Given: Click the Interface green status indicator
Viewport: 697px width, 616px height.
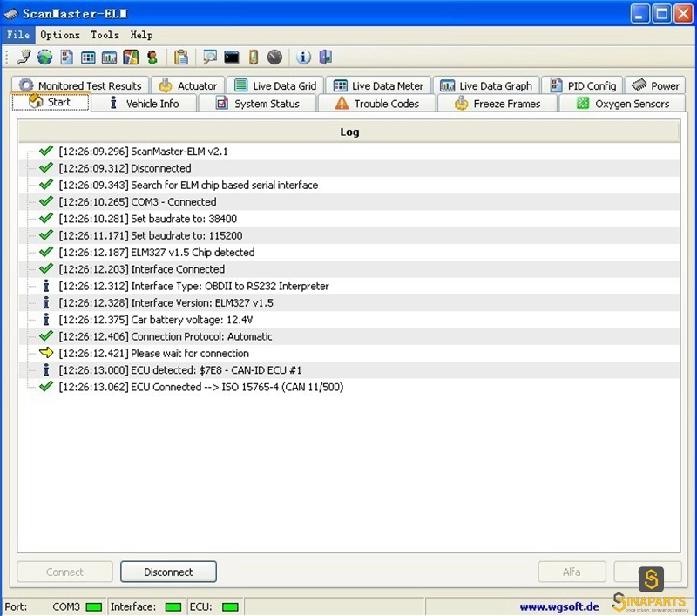Looking at the screenshot, I should coord(173,607).
